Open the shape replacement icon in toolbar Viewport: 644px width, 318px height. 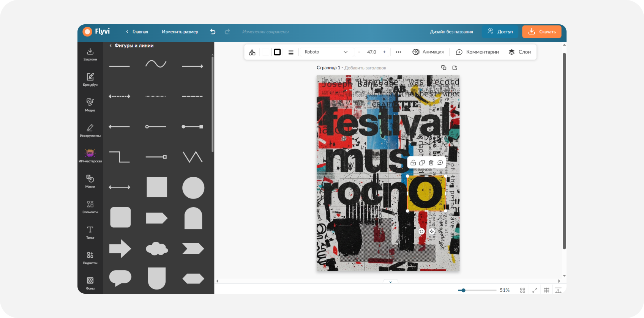click(x=252, y=52)
